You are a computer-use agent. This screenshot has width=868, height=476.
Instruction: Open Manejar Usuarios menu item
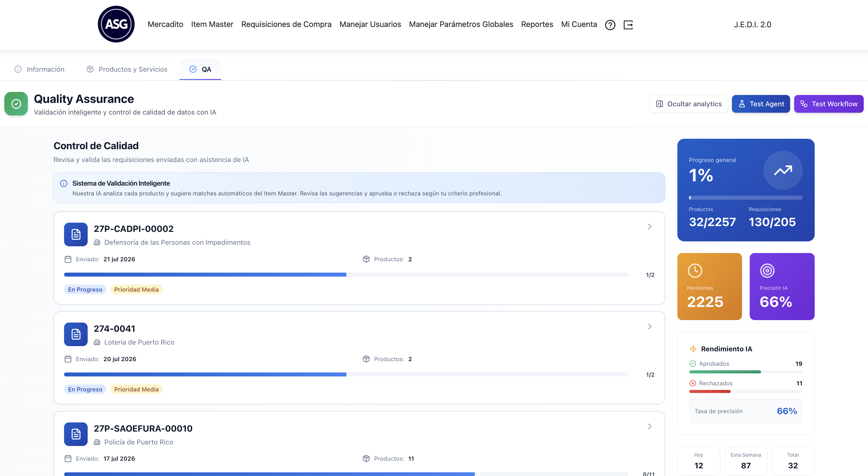pyautogui.click(x=370, y=24)
